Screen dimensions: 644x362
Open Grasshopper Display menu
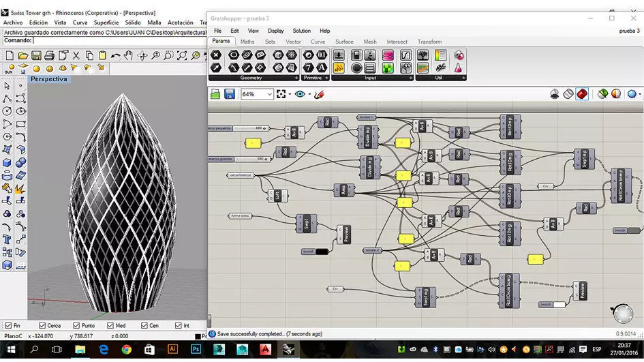tap(275, 31)
